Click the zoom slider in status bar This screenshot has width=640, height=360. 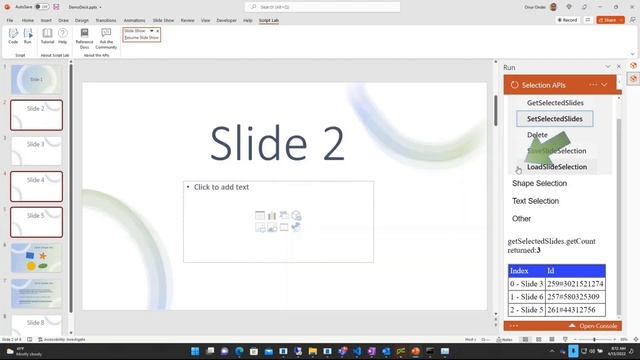[594, 339]
